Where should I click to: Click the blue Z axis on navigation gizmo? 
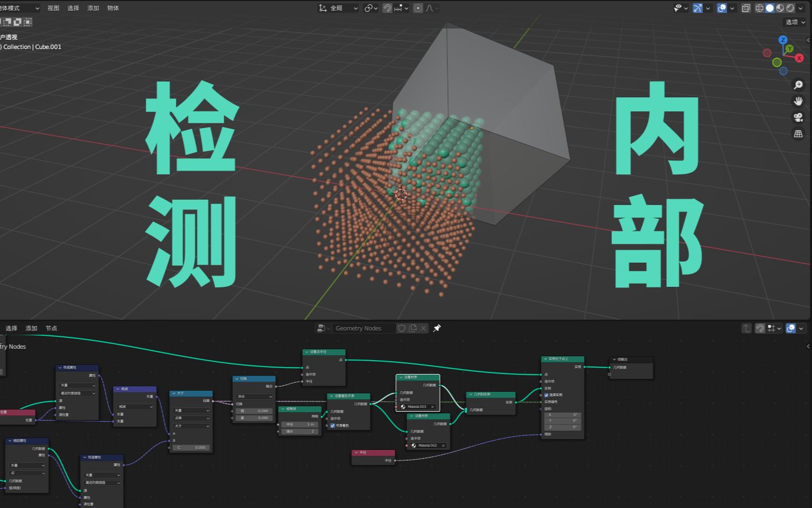click(x=783, y=40)
